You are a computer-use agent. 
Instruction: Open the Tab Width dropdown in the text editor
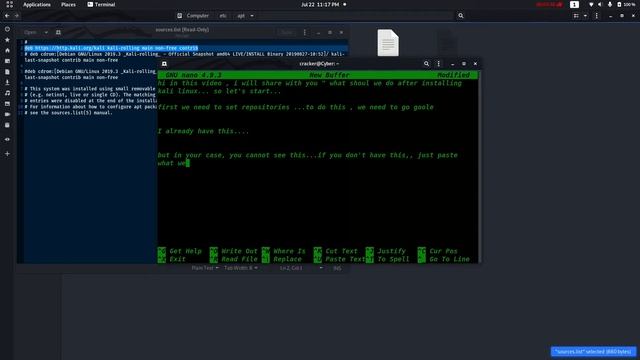[x=241, y=268]
